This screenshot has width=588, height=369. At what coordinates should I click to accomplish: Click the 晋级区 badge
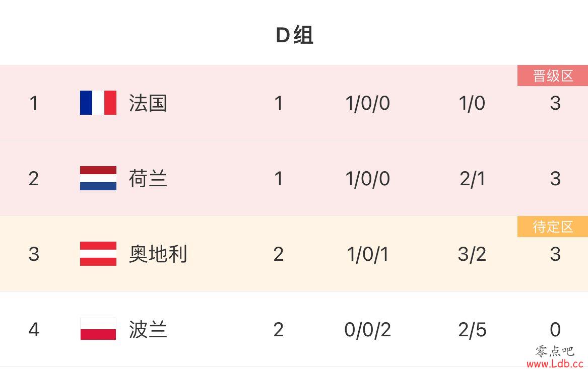pyautogui.click(x=553, y=76)
